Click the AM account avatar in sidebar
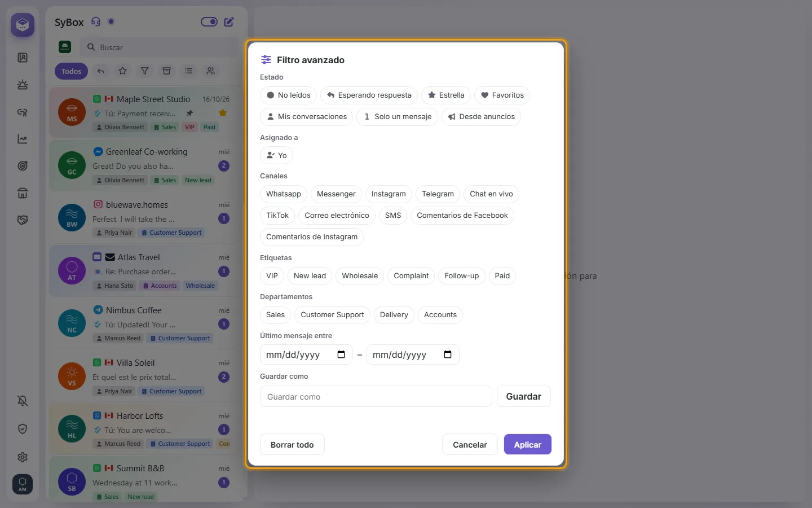 (x=23, y=484)
